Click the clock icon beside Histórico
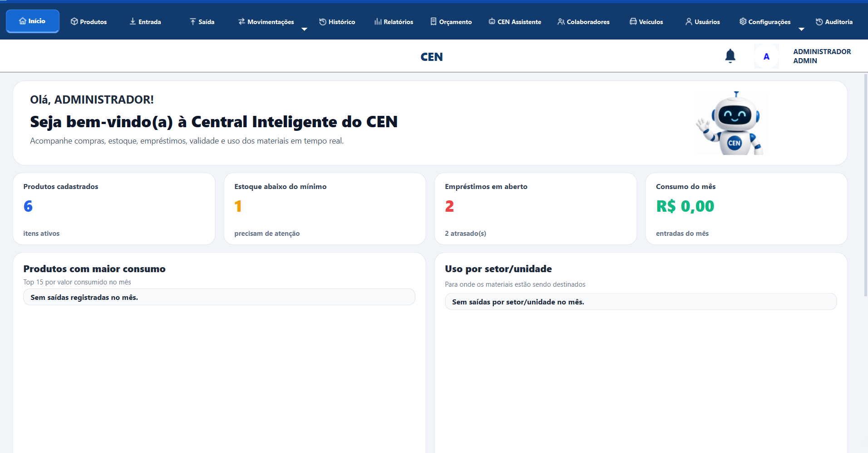The width and height of the screenshot is (868, 453). [323, 22]
